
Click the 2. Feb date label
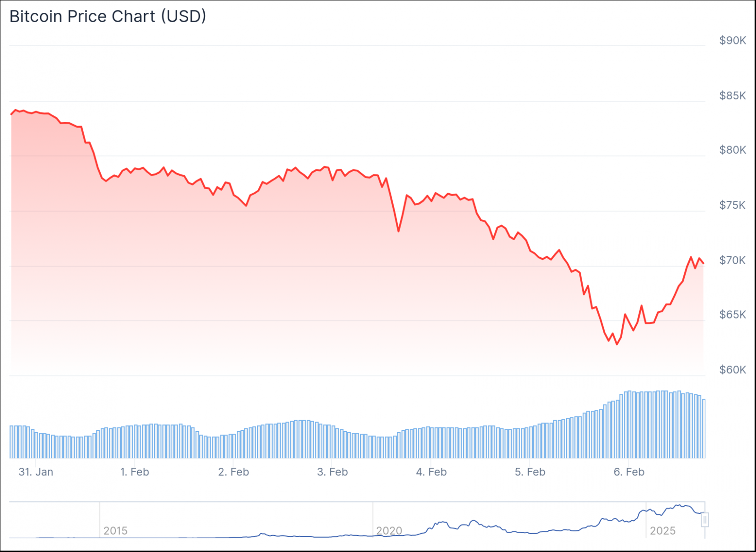pyautogui.click(x=233, y=472)
